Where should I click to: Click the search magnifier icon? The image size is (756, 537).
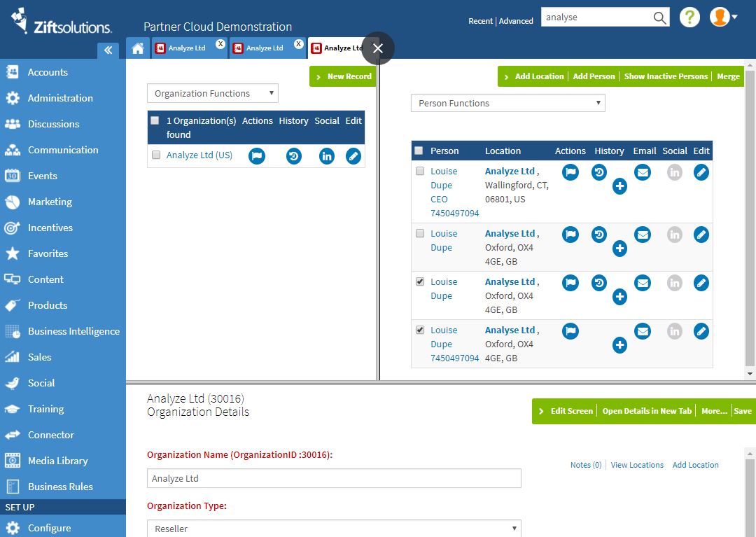tap(659, 18)
